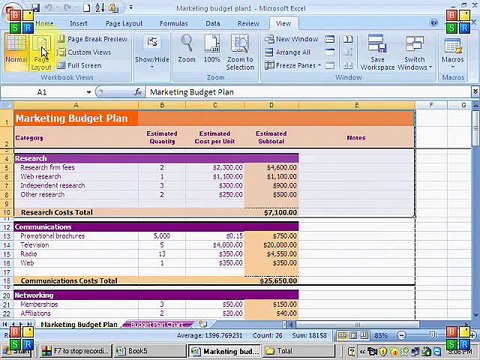Open the Macros dropdown
The width and height of the screenshot is (480, 360).
(x=453, y=53)
